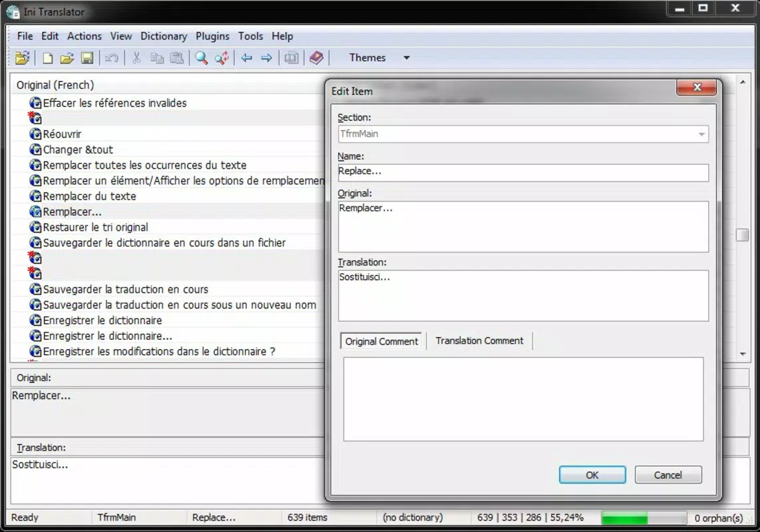The width and height of the screenshot is (760, 532).
Task: Select 'Enregistrer les modifications dans le dictionnaire ?'
Action: [167, 351]
